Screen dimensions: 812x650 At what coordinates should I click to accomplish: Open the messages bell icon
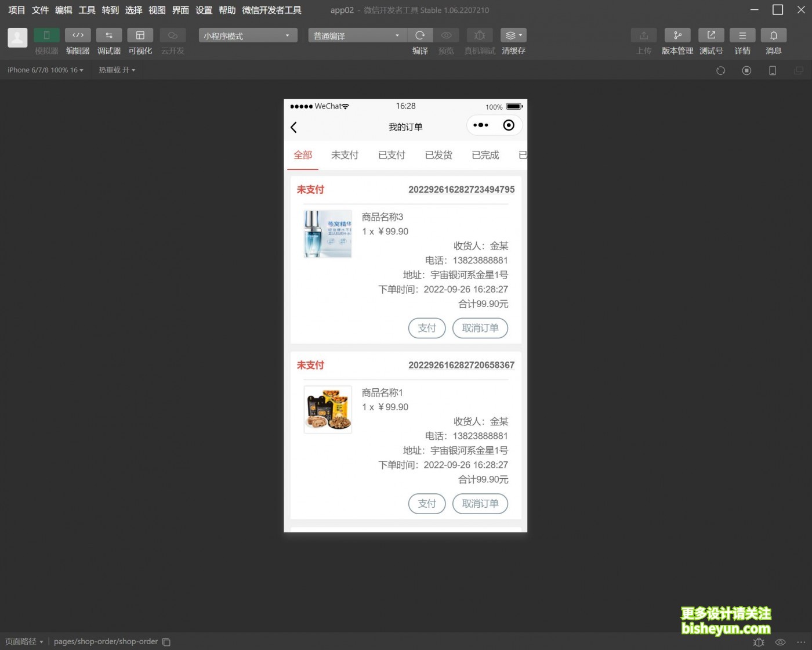(x=773, y=35)
